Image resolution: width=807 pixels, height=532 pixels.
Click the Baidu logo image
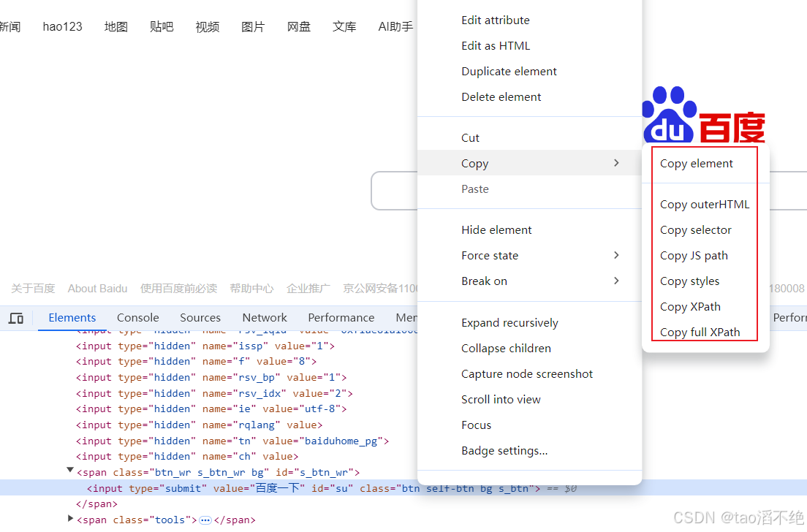[704, 114]
